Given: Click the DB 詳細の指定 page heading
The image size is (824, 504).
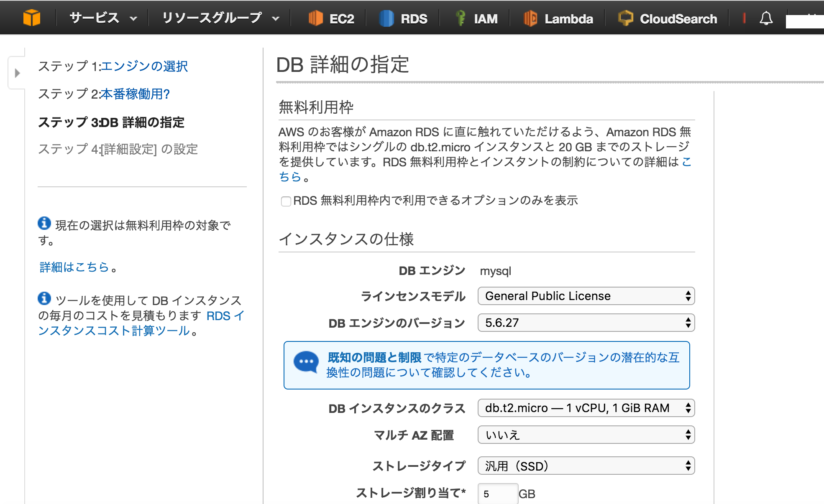Looking at the screenshot, I should coord(343,65).
